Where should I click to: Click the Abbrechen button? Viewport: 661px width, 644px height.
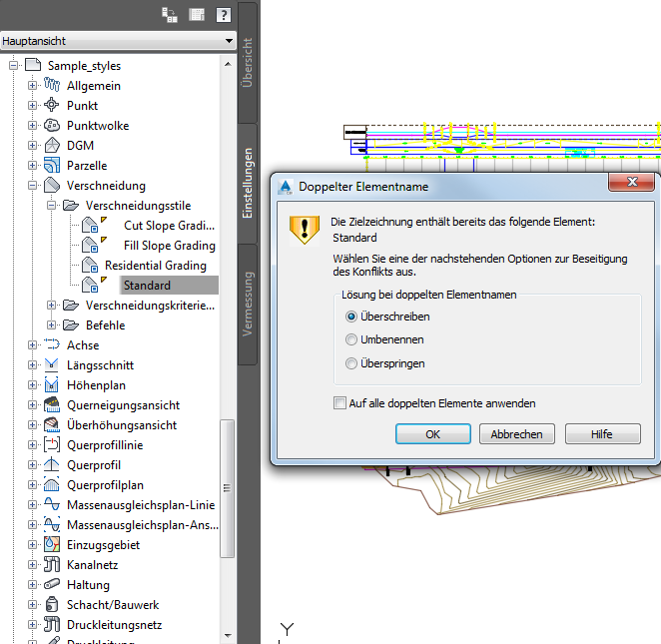click(x=517, y=434)
